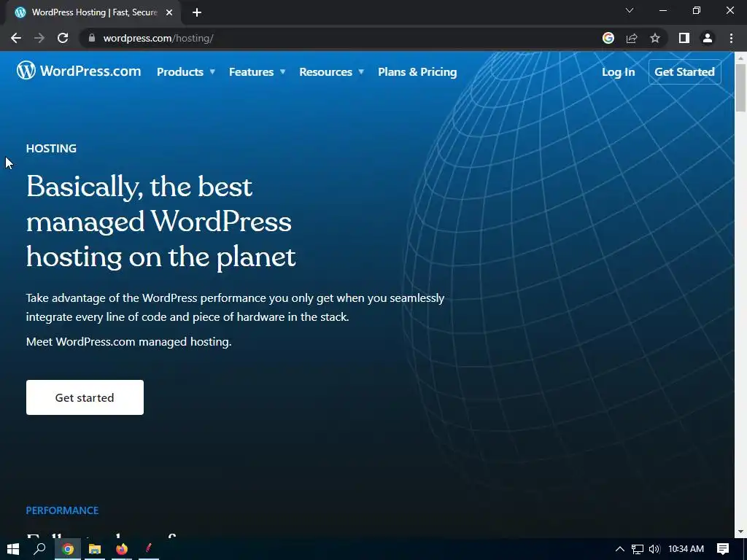Screen dimensions: 747x560
Task: Select the WordPress Hosting browser tab
Action: (x=94, y=12)
